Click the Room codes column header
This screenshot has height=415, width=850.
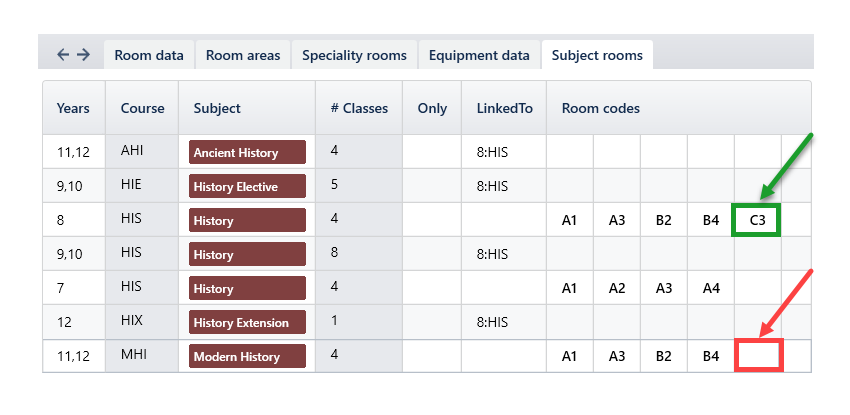pos(600,108)
